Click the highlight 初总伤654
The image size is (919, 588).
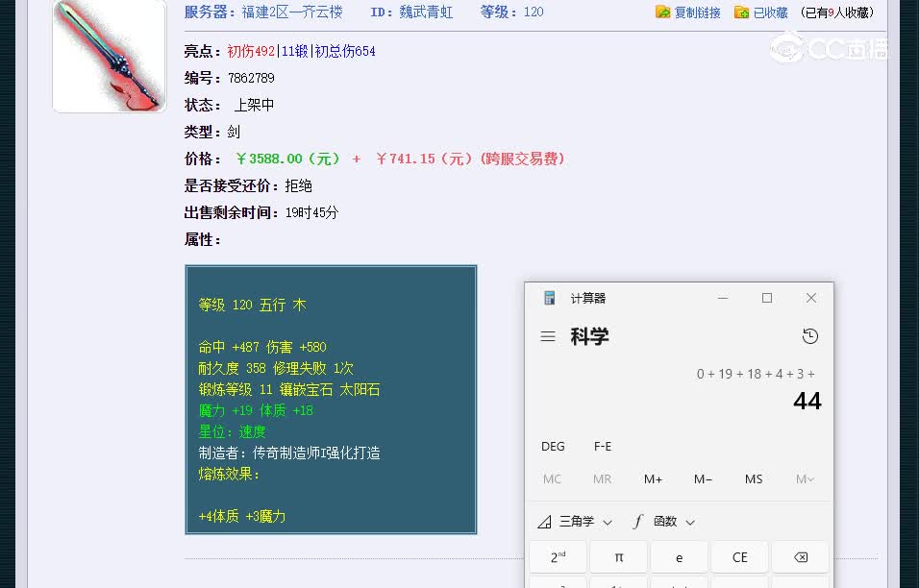point(344,51)
